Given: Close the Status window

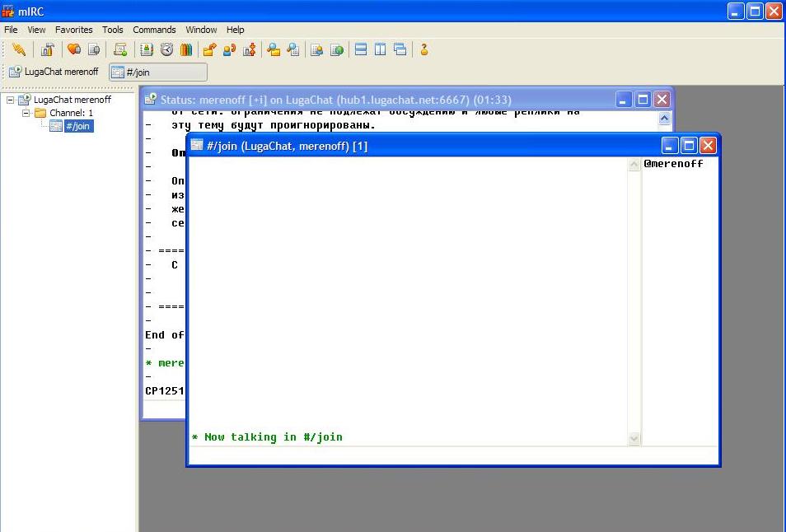Looking at the screenshot, I should (x=662, y=99).
